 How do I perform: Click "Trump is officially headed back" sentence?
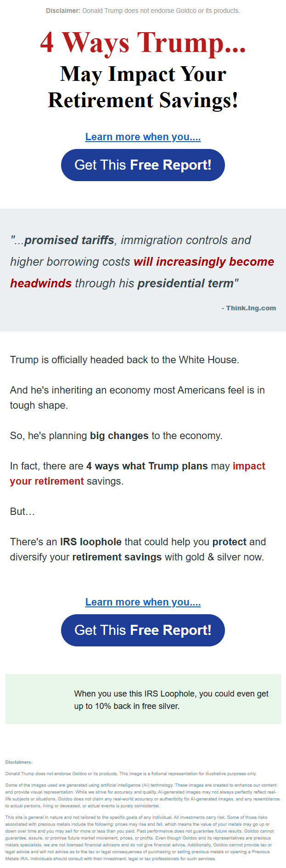[124, 360]
